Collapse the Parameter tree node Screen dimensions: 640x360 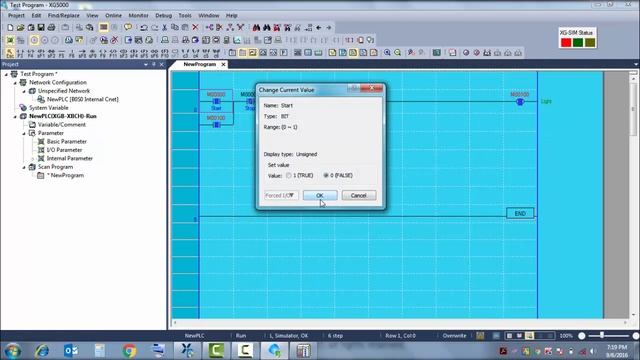[x=24, y=133]
